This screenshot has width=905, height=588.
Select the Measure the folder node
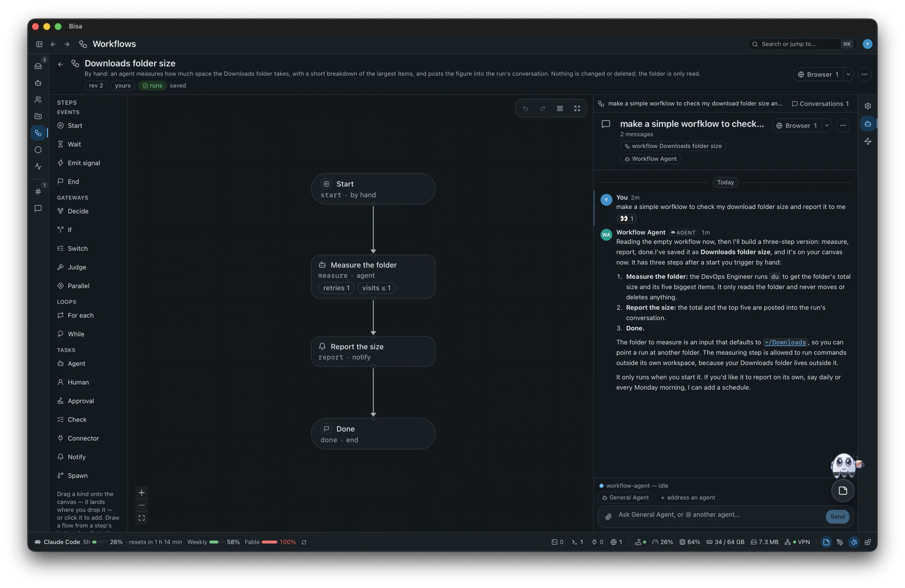(373, 276)
